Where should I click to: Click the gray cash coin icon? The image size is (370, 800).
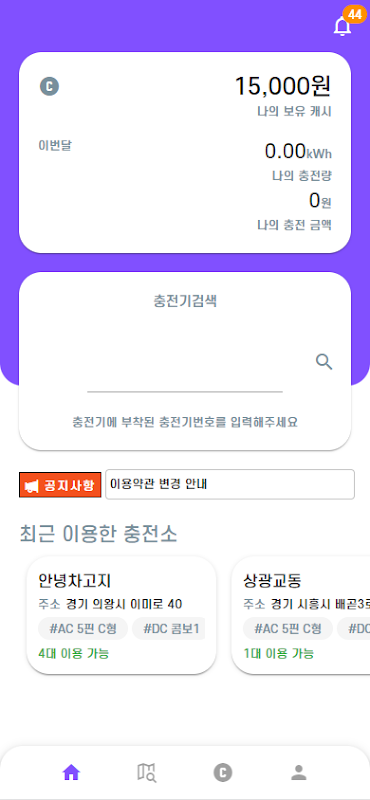click(x=50, y=87)
